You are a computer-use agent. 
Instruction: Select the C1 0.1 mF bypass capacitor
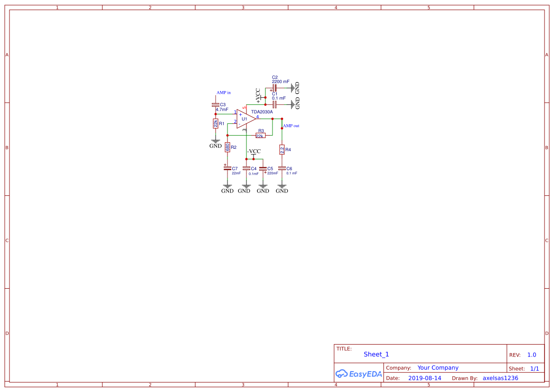click(275, 104)
